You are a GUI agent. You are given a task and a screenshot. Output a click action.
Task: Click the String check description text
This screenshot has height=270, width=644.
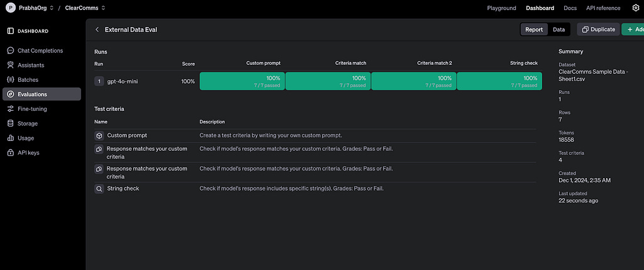[292, 189]
